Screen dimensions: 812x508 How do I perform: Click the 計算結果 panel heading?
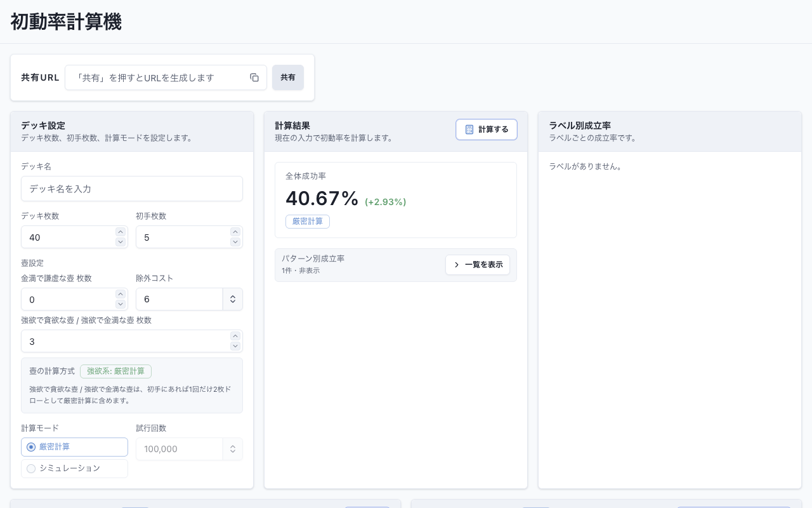292,126
